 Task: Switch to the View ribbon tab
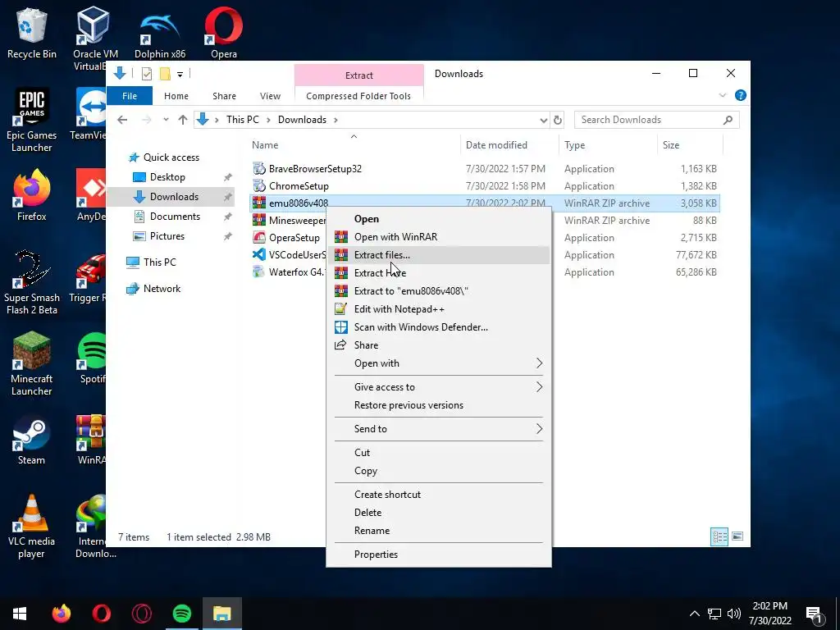[270, 96]
